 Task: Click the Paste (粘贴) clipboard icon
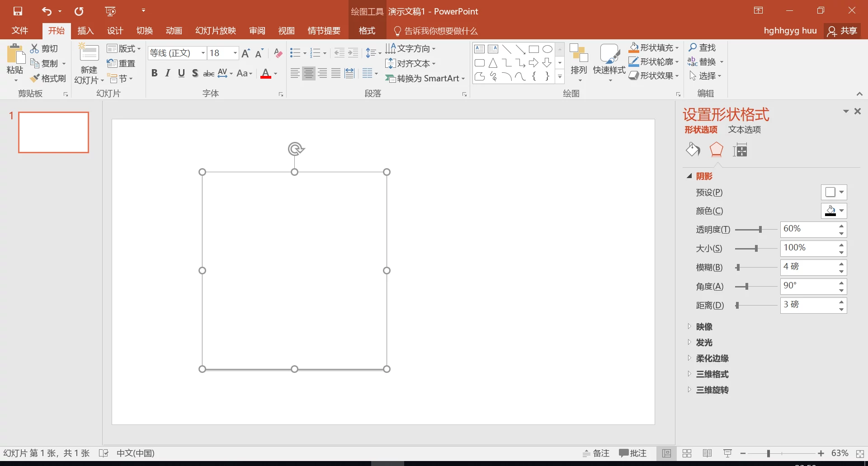point(15,54)
